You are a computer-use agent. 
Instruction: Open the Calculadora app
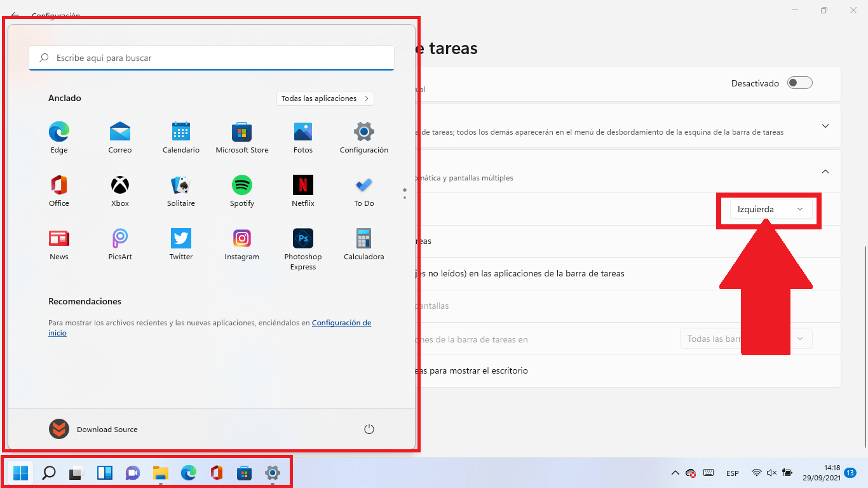point(364,245)
